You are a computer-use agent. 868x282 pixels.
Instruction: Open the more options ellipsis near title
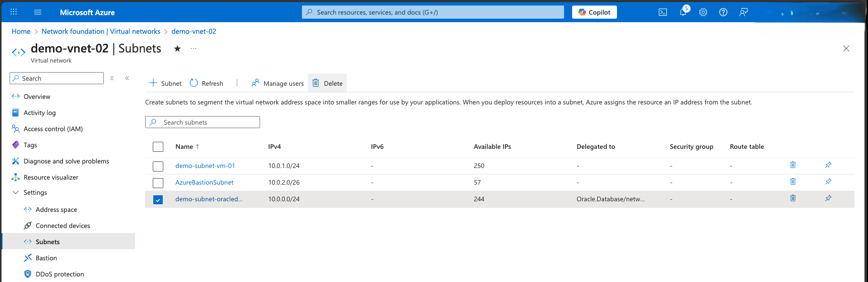point(194,48)
